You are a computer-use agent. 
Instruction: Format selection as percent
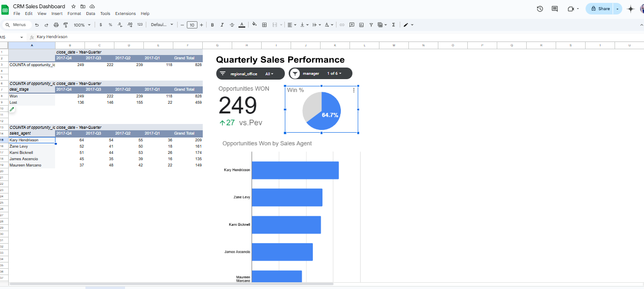click(x=110, y=25)
